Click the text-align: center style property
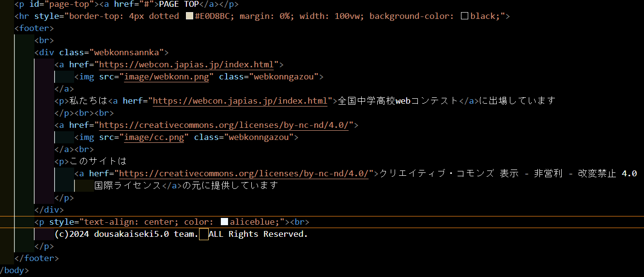 [x=129, y=222]
